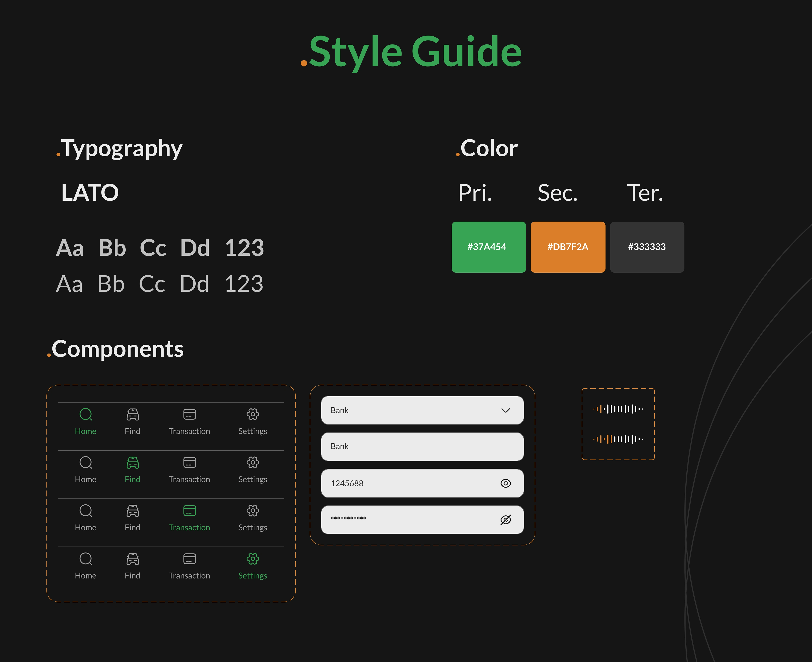Screen dimensions: 812x662
Task: Click the Pri. color label
Action: [x=475, y=193]
